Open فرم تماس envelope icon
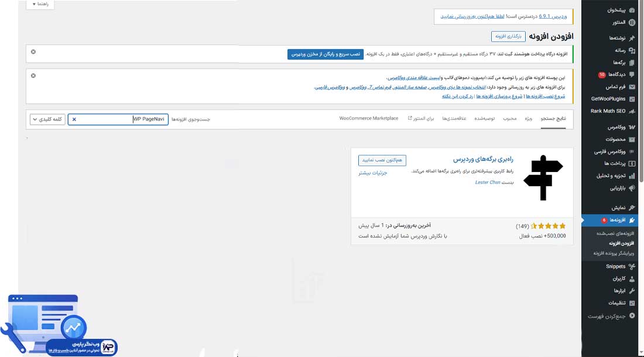 coord(632,87)
